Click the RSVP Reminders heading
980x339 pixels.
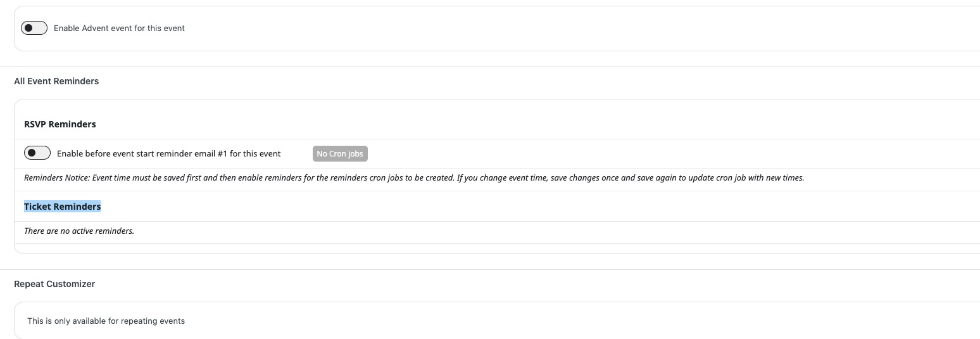(60, 124)
